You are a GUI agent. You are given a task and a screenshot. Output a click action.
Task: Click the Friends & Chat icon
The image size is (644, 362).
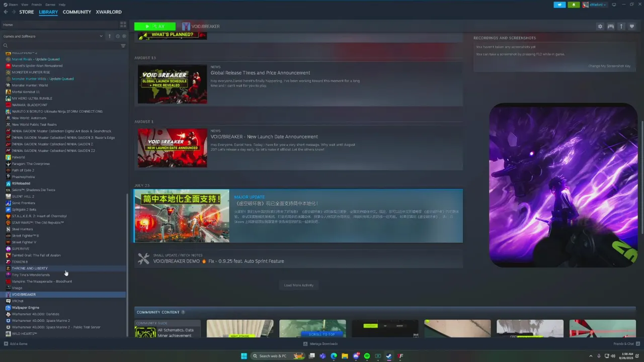coord(637,344)
